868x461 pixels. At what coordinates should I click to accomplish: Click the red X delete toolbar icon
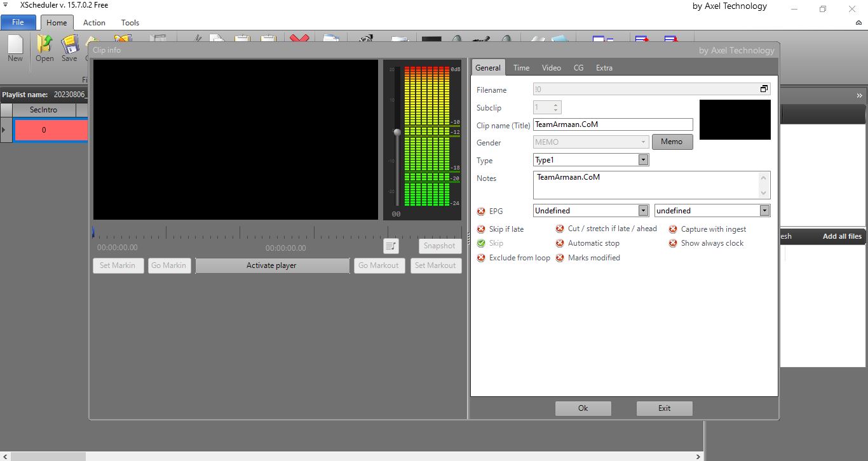point(299,38)
